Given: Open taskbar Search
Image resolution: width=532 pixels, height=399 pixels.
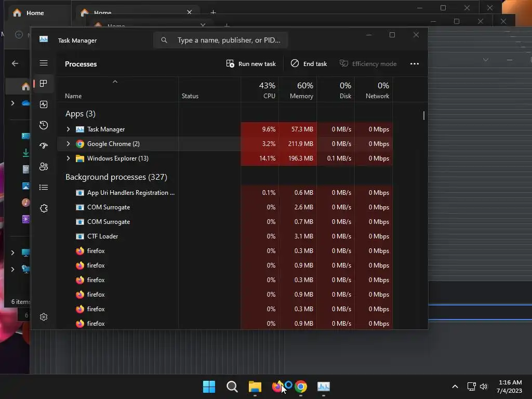Looking at the screenshot, I should (232, 387).
